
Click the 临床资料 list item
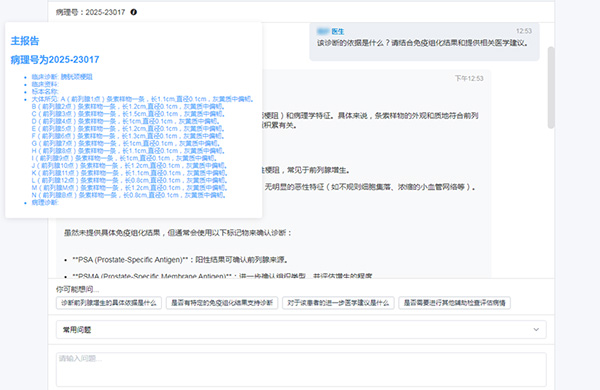45,84
